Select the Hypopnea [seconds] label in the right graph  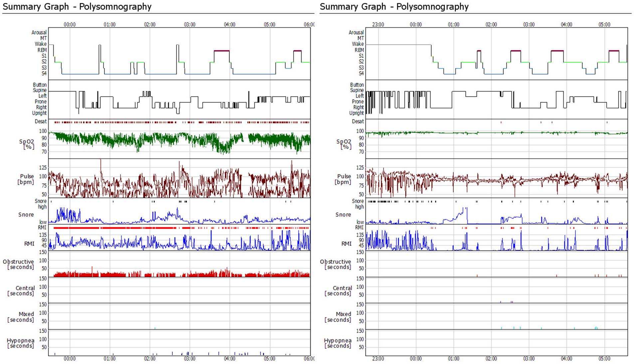click(x=338, y=343)
